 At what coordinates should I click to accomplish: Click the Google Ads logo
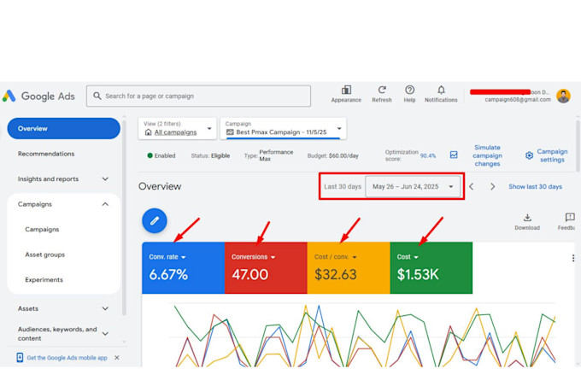(x=38, y=96)
